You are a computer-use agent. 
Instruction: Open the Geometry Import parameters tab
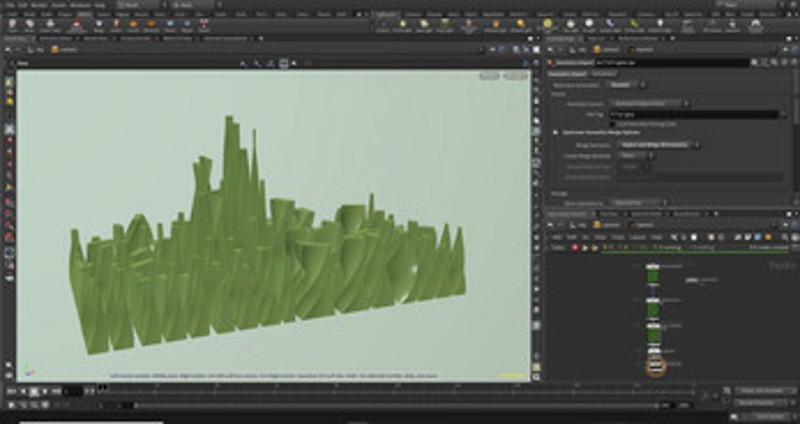pos(567,73)
